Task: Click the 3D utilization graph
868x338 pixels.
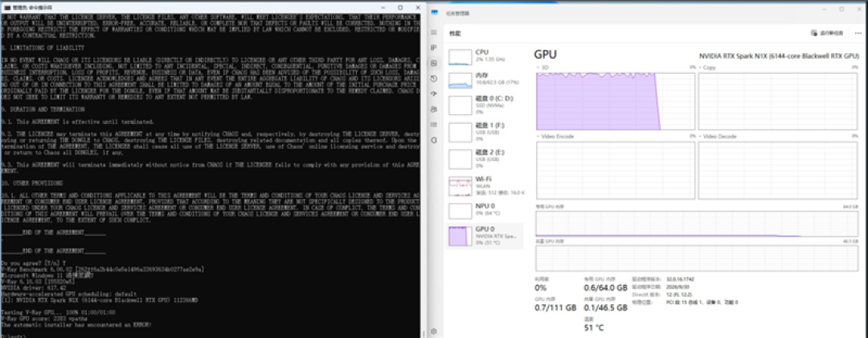Action: pos(616,101)
